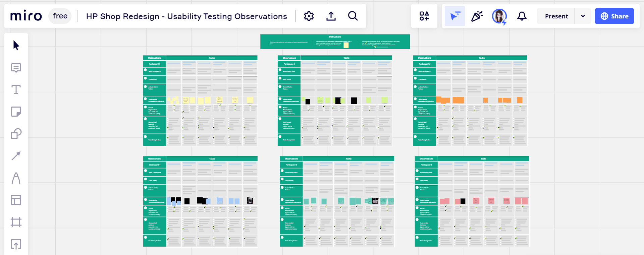644x255 pixels.
Task: Open the Templates layout tool
Action: point(16,200)
